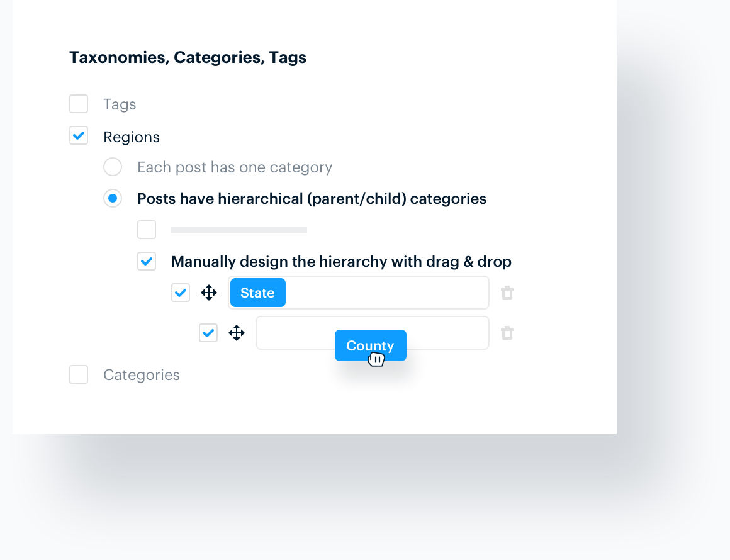Click the blue State tag
This screenshot has width=730, height=560.
coord(258,293)
